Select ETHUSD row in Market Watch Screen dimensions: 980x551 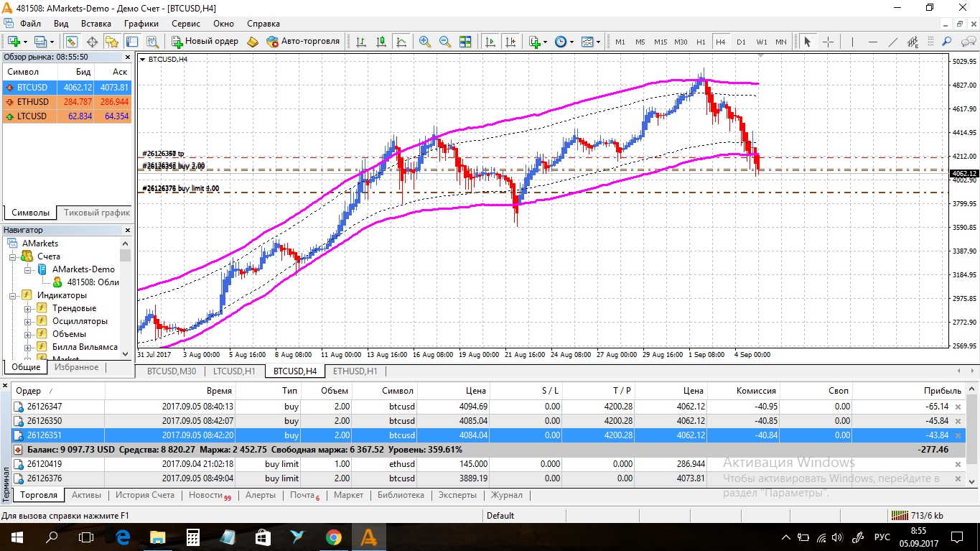pyautogui.click(x=67, y=102)
